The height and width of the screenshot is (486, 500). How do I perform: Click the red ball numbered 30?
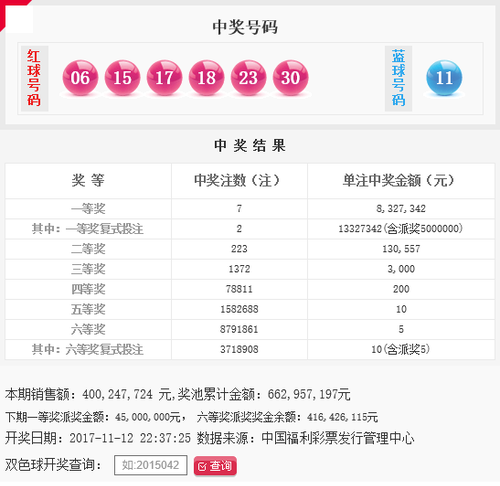[x=290, y=78]
